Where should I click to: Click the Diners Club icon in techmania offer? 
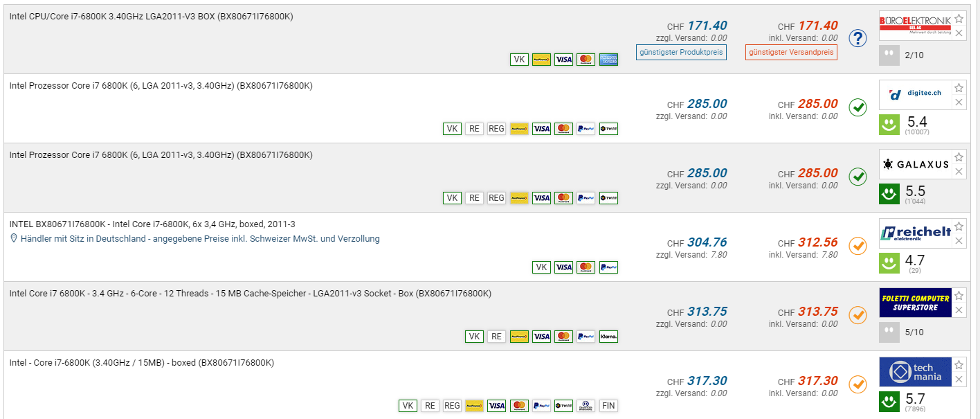586,406
